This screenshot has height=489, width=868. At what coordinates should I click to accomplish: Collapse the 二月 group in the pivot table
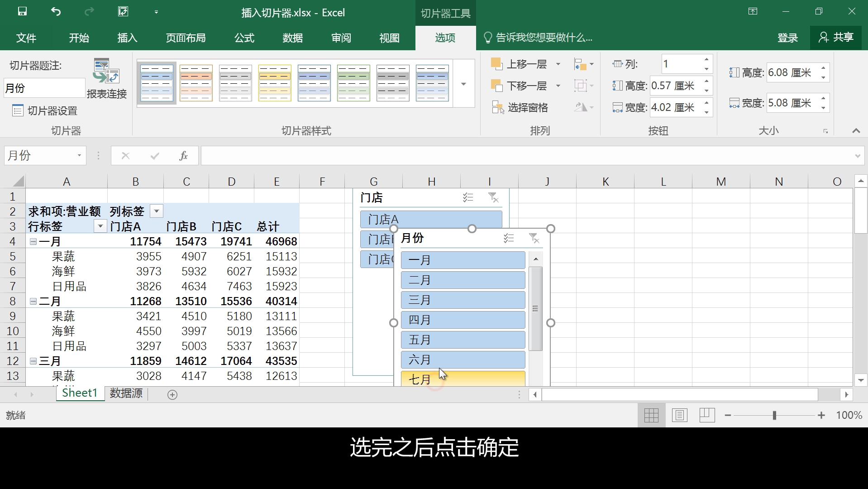33,301
